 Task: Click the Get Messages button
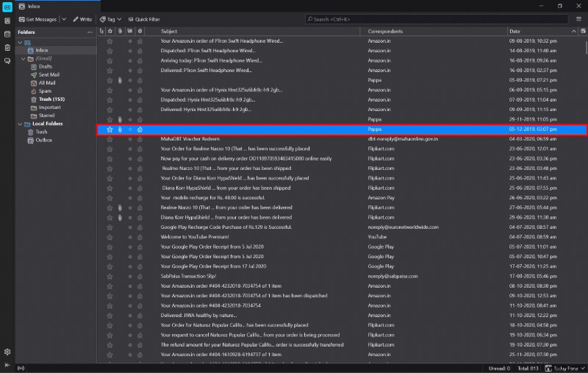[x=37, y=19]
